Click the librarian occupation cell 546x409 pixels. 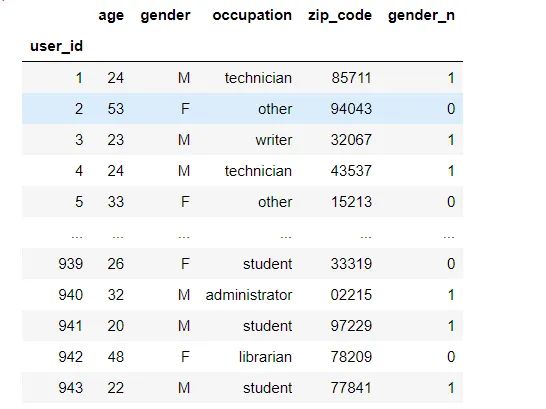(x=265, y=357)
